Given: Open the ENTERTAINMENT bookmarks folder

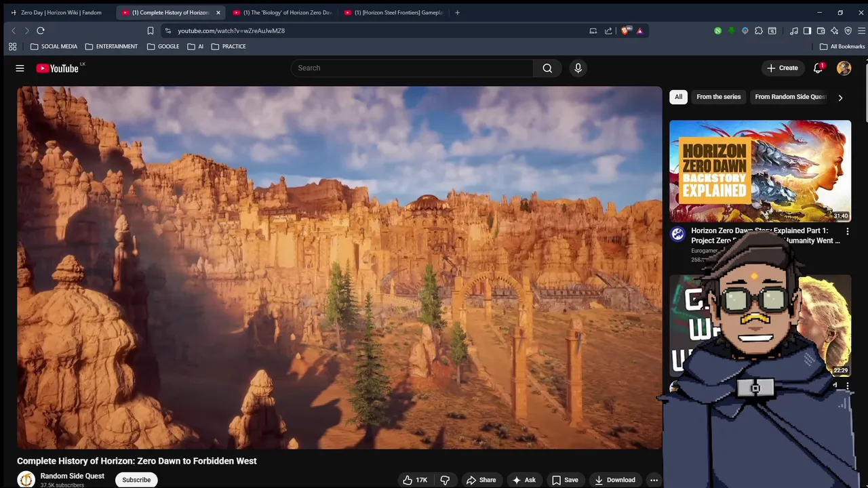Looking at the screenshot, I should point(111,47).
